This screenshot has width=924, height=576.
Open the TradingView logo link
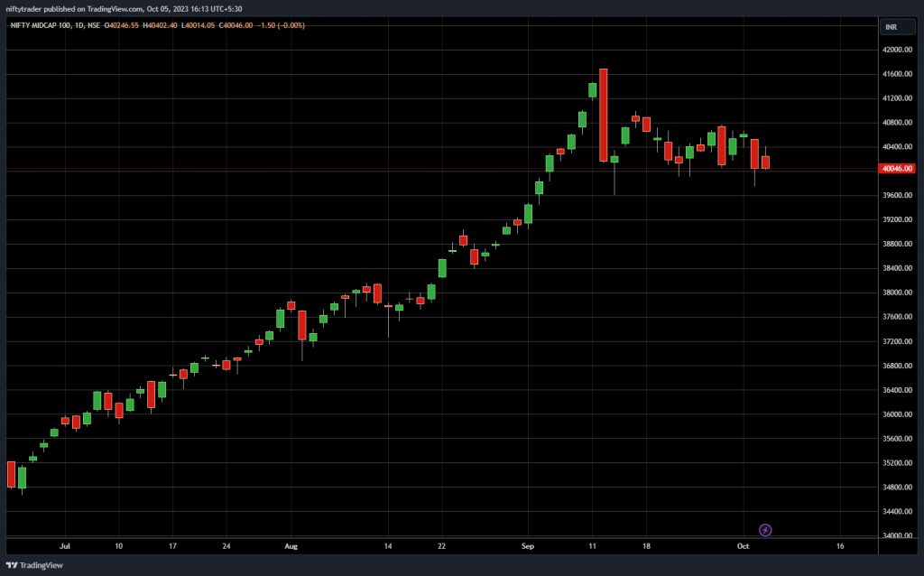point(34,565)
